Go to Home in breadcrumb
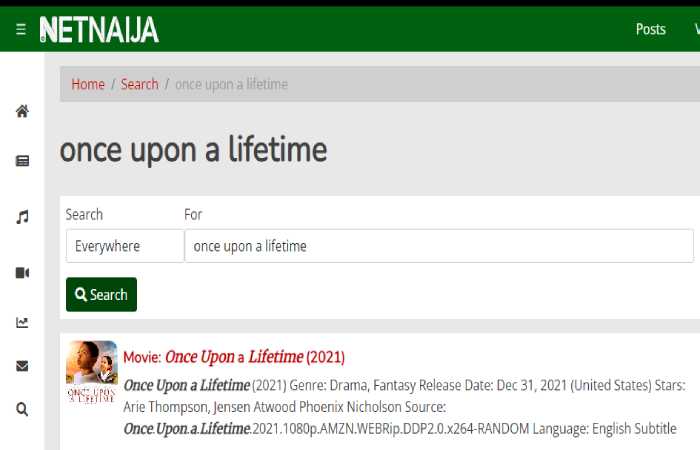Image resolution: width=700 pixels, height=450 pixels. pyautogui.click(x=88, y=84)
